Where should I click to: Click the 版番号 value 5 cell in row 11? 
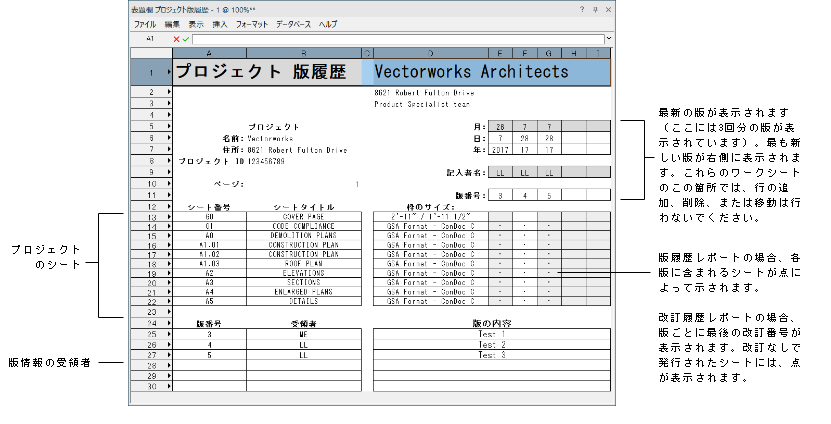tap(549, 196)
